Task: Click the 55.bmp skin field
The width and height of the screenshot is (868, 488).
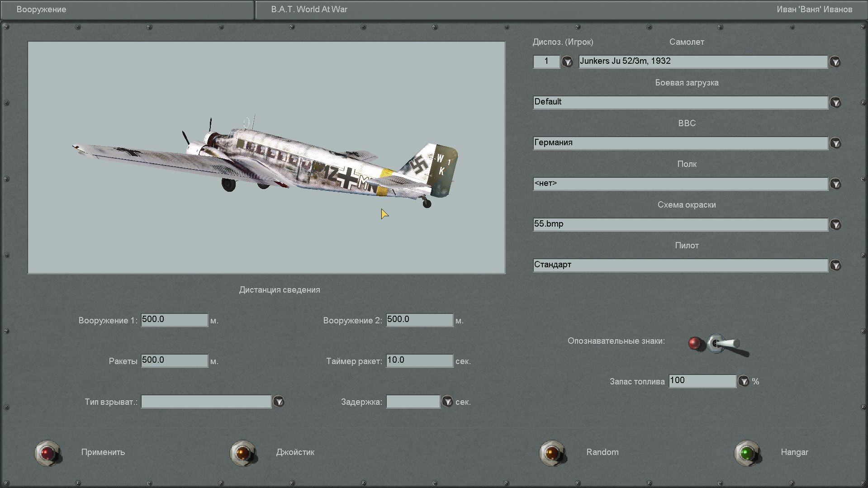Action: [681, 224]
